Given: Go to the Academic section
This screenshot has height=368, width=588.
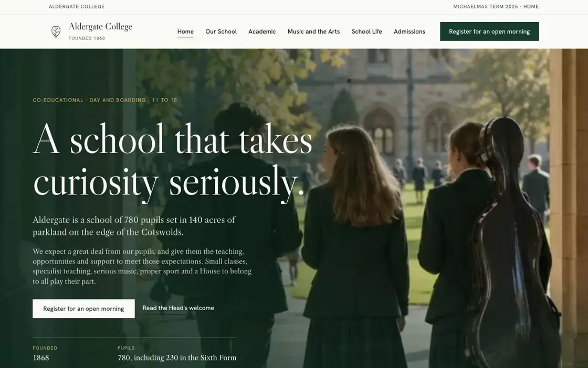Looking at the screenshot, I should 262,32.
